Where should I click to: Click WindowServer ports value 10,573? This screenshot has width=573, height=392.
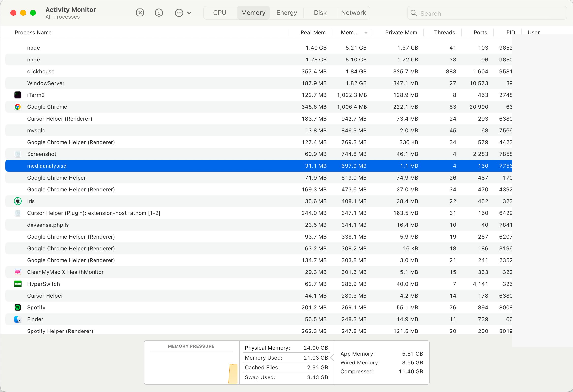click(478, 83)
